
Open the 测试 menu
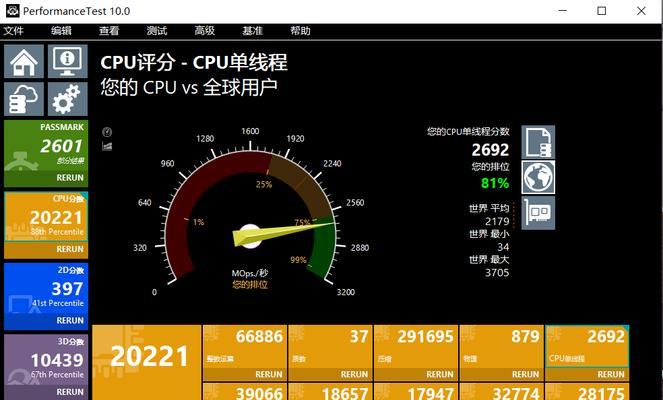[157, 30]
